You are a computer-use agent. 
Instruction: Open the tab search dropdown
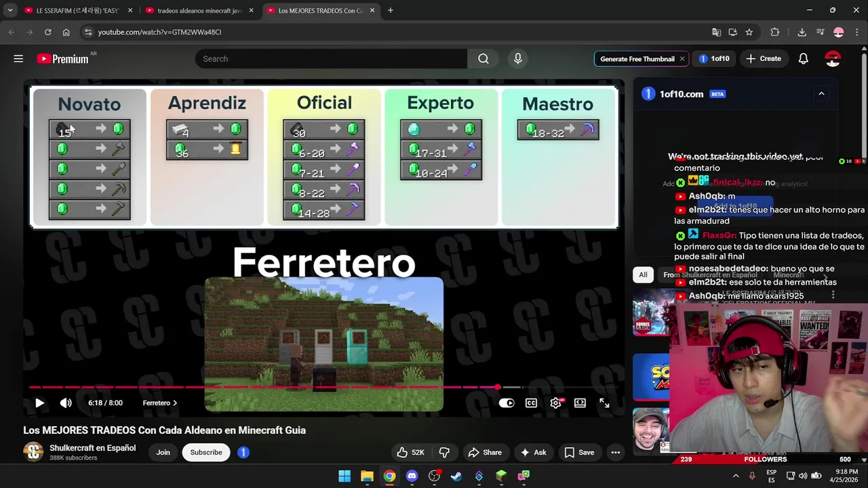pos(9,10)
